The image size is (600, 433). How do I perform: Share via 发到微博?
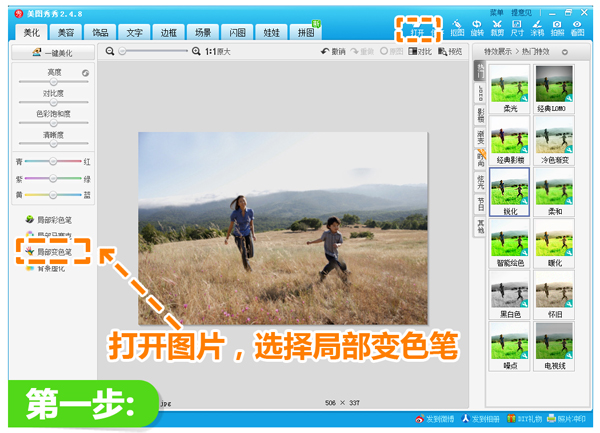(x=435, y=419)
